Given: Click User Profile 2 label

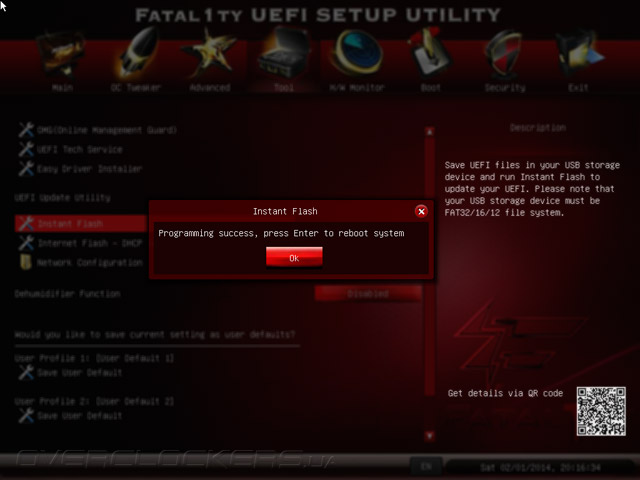Looking at the screenshot, I should tap(94, 402).
